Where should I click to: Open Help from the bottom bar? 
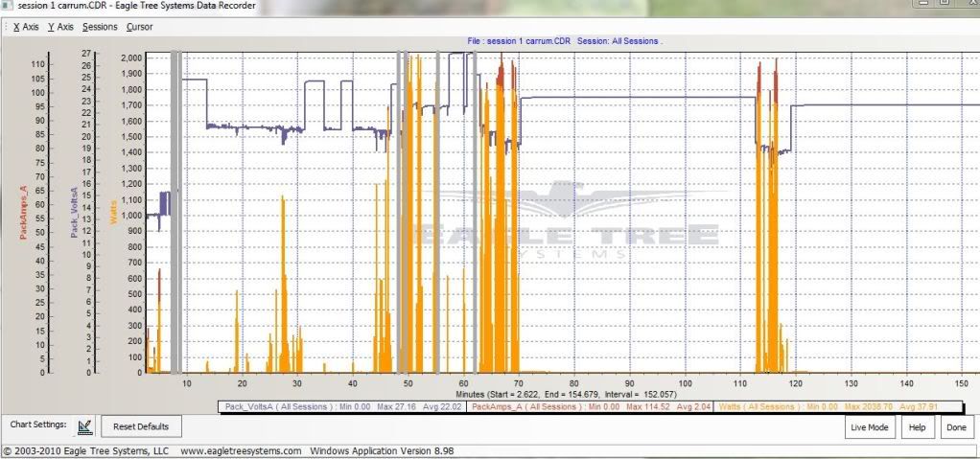click(916, 426)
